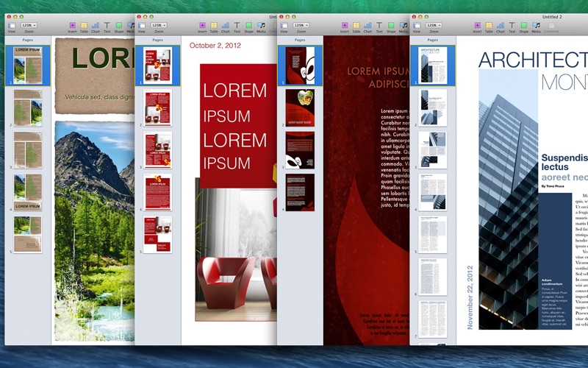The height and width of the screenshot is (368, 588).
Task: Open View menu button in Architecture window
Action: point(417,26)
